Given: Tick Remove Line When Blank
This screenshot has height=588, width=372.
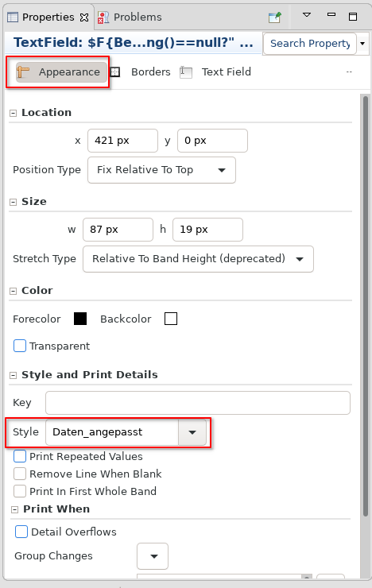Looking at the screenshot, I should [x=20, y=474].
